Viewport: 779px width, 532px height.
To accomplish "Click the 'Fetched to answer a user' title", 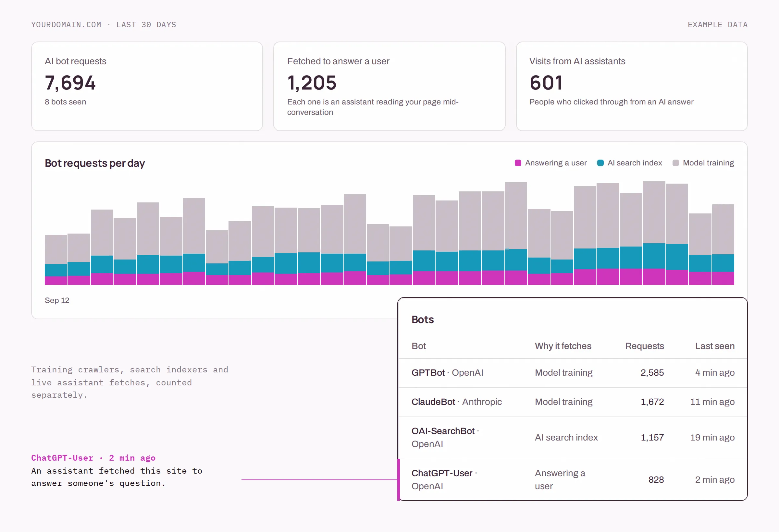I will (338, 61).
